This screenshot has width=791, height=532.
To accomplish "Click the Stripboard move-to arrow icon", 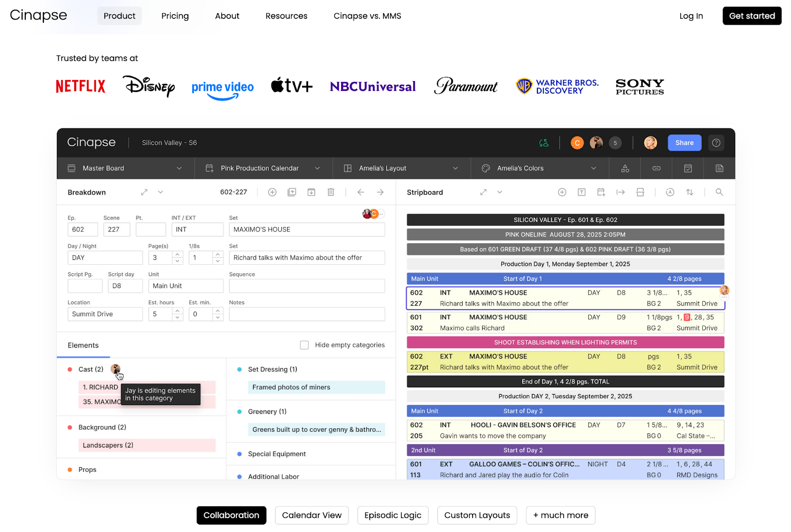I will coord(620,192).
